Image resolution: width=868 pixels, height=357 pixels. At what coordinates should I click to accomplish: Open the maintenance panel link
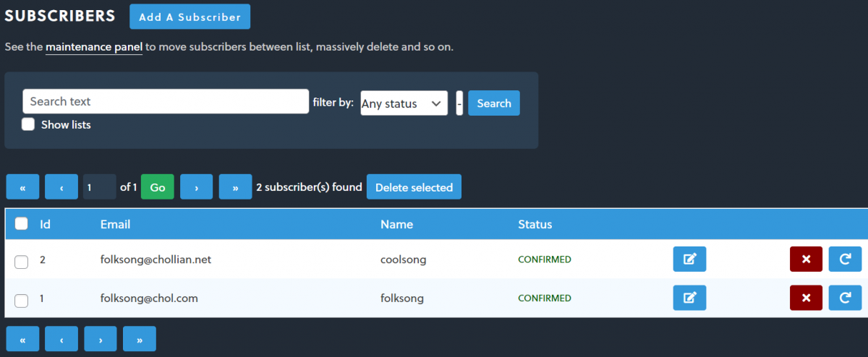[x=93, y=47]
